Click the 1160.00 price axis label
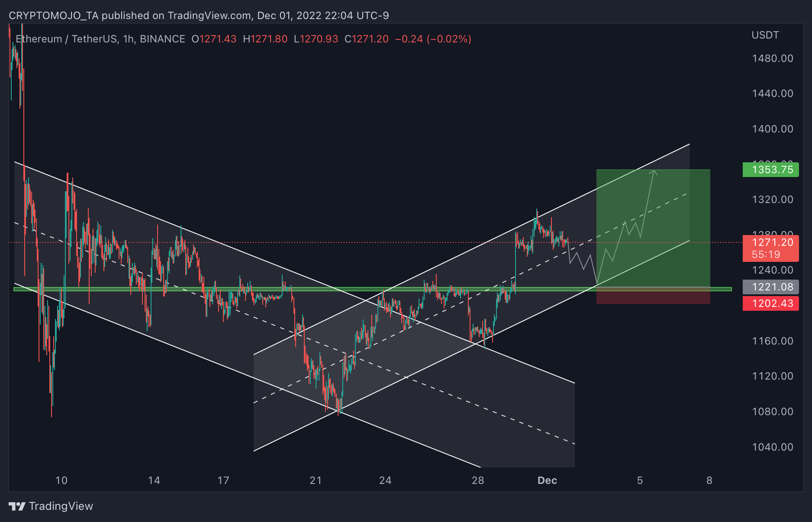812x522 pixels. coord(773,341)
